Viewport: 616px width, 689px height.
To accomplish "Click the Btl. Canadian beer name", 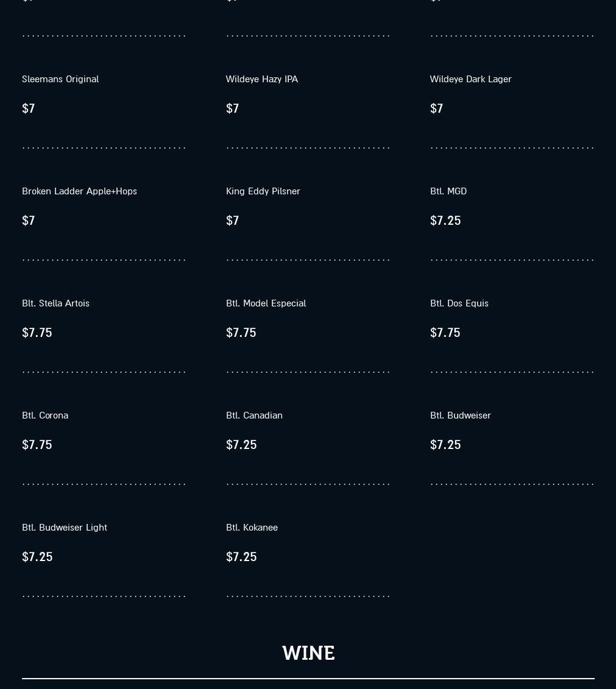I will [254, 415].
